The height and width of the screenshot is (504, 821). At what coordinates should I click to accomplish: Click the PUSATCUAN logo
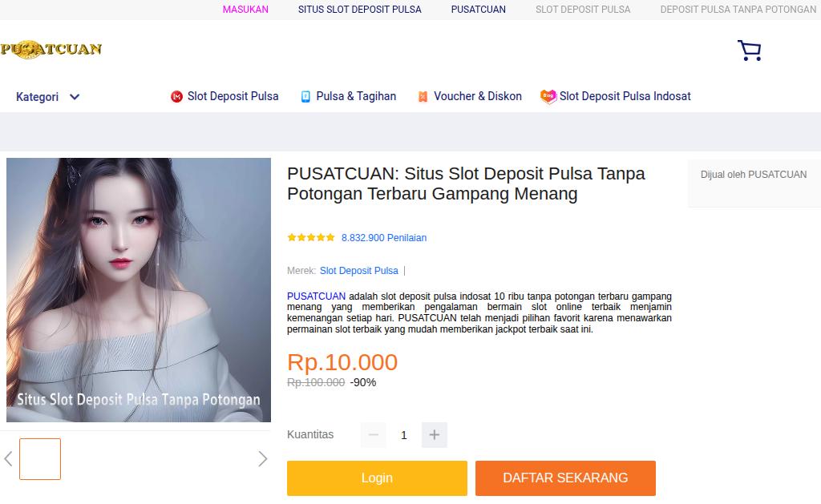click(51, 50)
